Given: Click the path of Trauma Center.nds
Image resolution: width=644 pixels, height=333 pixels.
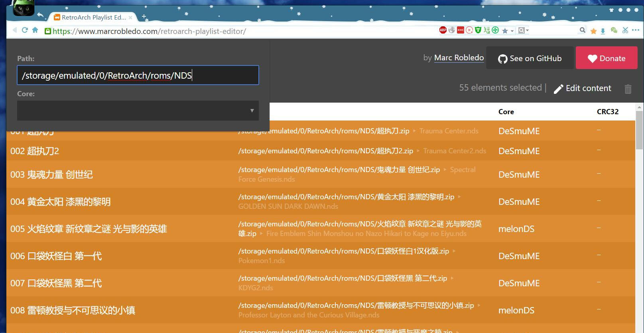Looking at the screenshot, I should (358, 131).
